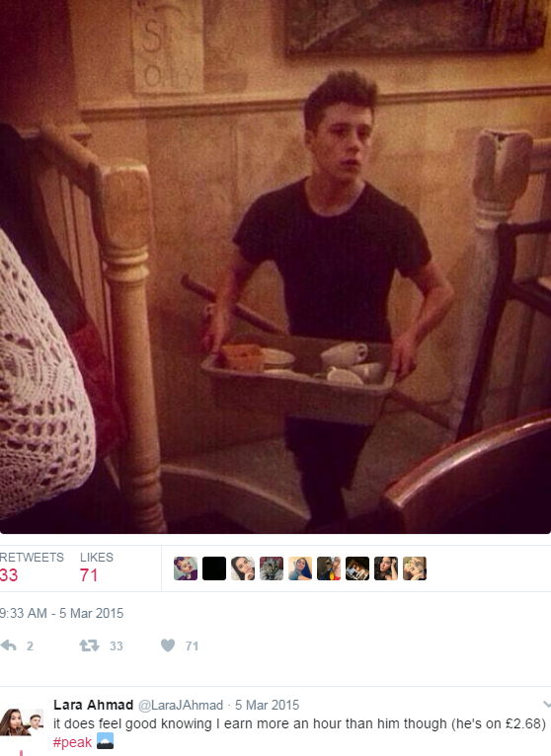The width and height of the screenshot is (551, 756).
Task: Open the #peak hashtag
Action: click(72, 742)
